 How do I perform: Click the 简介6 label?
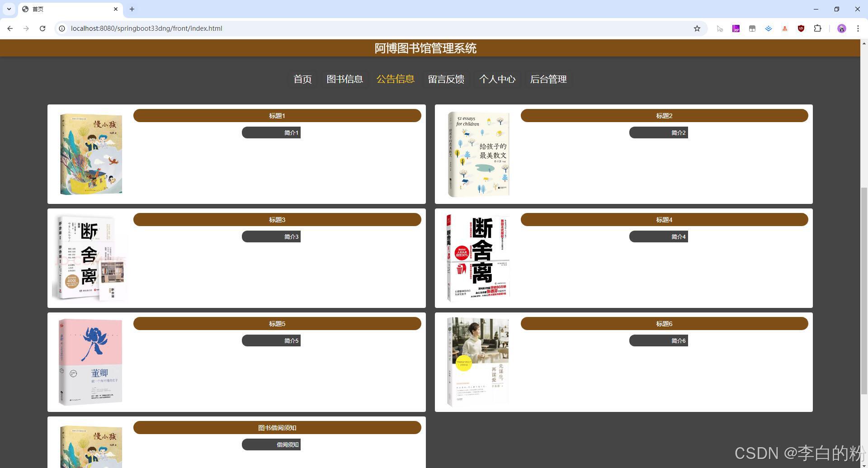click(659, 340)
